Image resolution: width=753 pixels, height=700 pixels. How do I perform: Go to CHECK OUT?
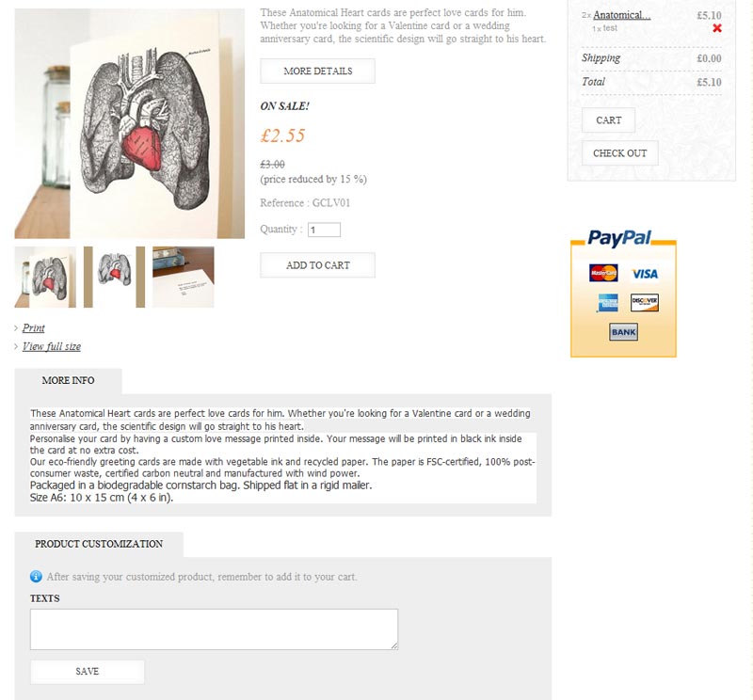[x=619, y=153]
